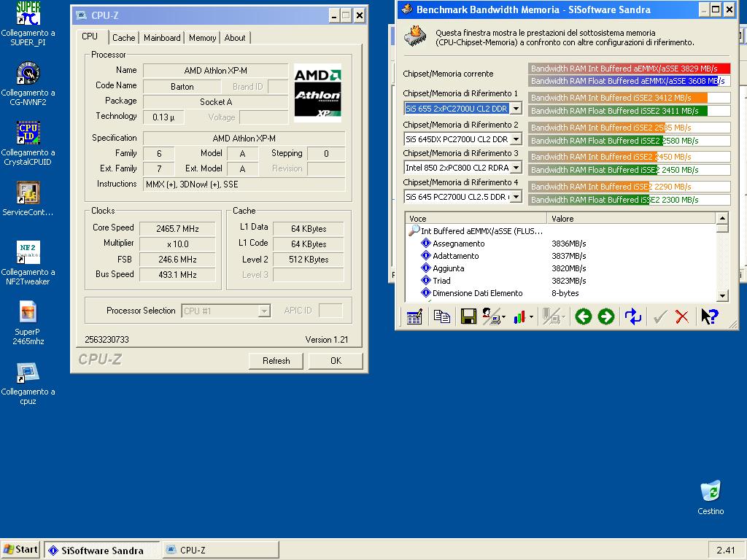747x560 pixels.
Task: Click the greyed-out device icon in Sandra toolbar
Action: tap(551, 316)
